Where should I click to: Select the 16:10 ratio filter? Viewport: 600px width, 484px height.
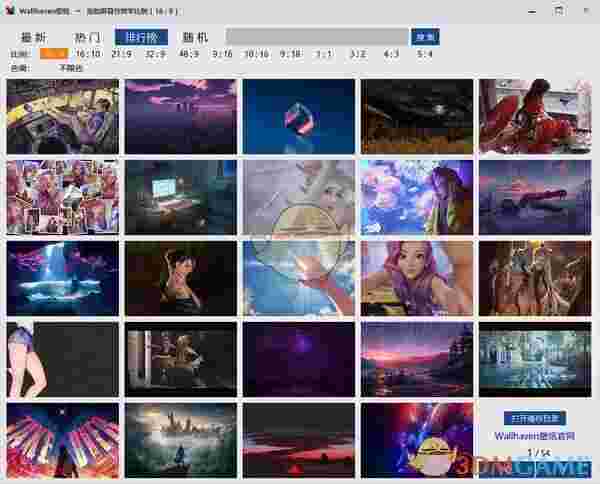pos(89,54)
